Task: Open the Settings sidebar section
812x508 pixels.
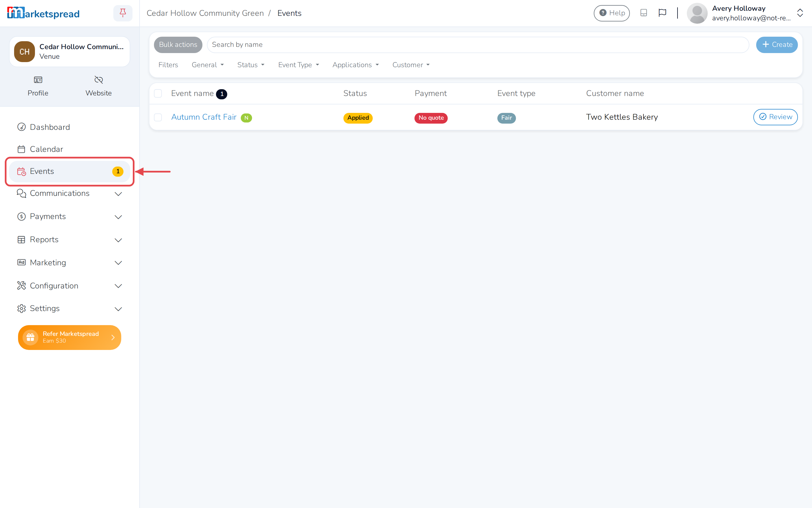Action: click(x=69, y=308)
